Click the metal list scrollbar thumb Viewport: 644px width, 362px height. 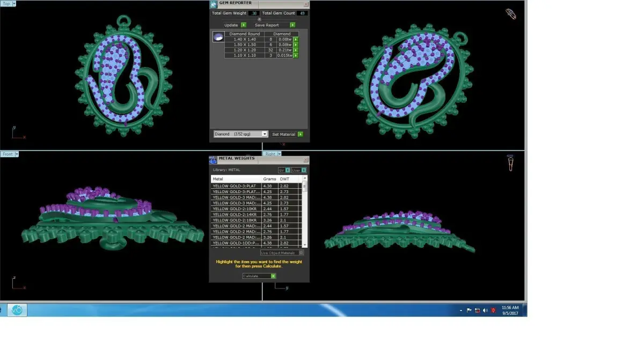point(305,187)
